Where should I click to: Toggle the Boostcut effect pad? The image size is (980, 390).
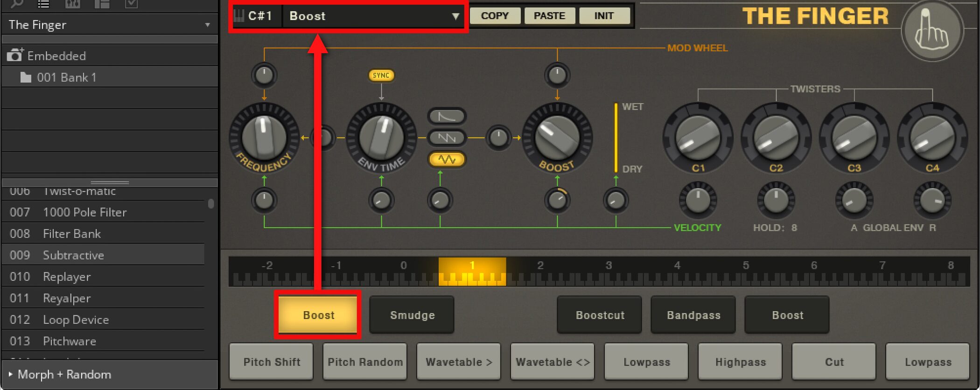click(600, 315)
